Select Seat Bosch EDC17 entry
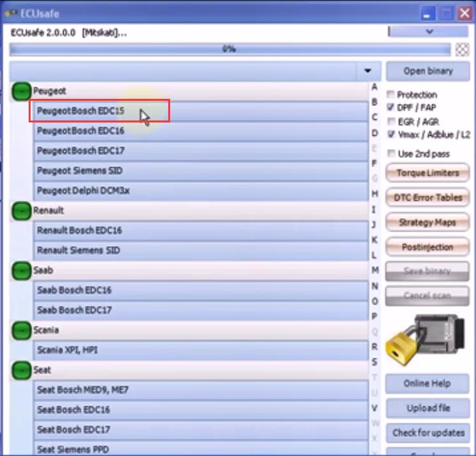The image size is (476, 456). coord(201,430)
